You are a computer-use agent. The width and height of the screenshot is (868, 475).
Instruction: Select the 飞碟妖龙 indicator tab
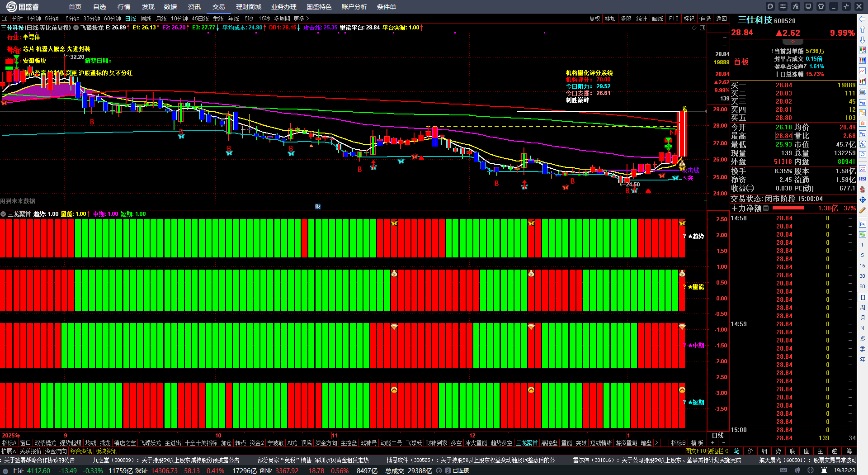(x=150, y=443)
